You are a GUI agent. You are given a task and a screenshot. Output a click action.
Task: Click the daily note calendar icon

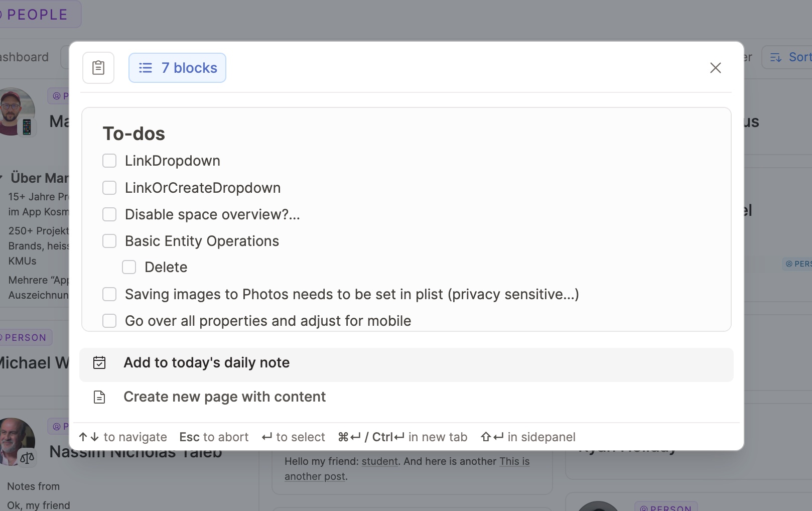point(99,363)
